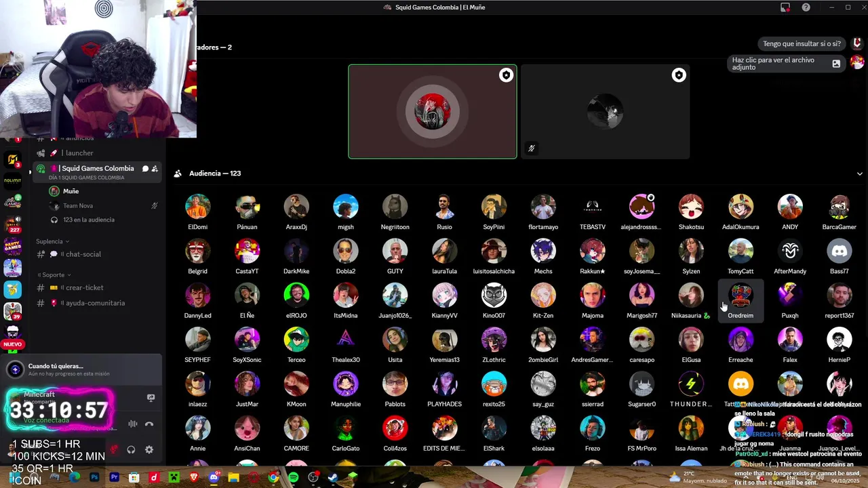Toggle microphone mute in user panel

(114, 449)
